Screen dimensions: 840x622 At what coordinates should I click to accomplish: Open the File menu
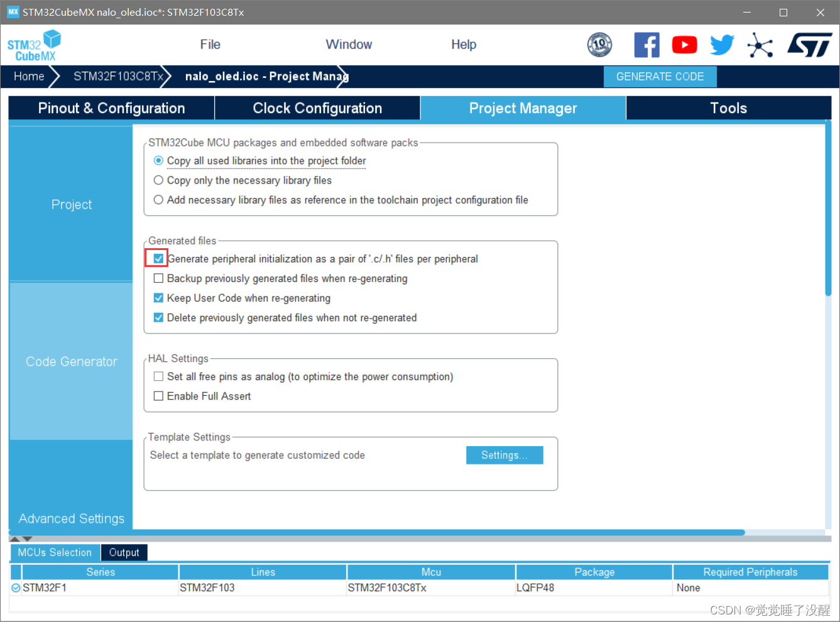(x=210, y=45)
